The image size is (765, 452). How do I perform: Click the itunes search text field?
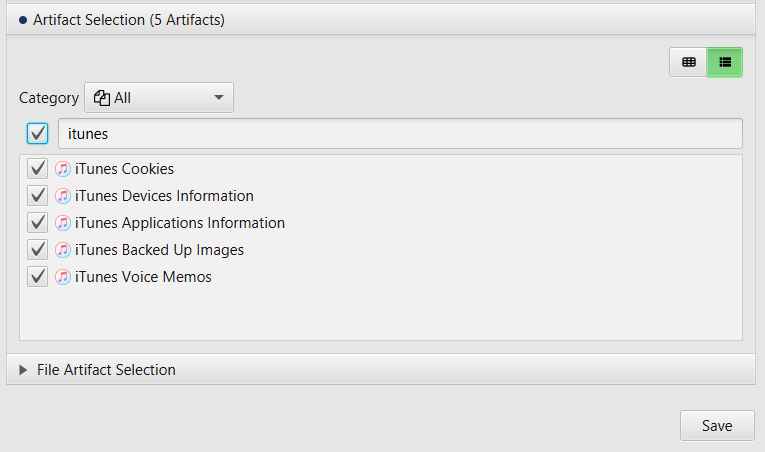click(x=400, y=133)
